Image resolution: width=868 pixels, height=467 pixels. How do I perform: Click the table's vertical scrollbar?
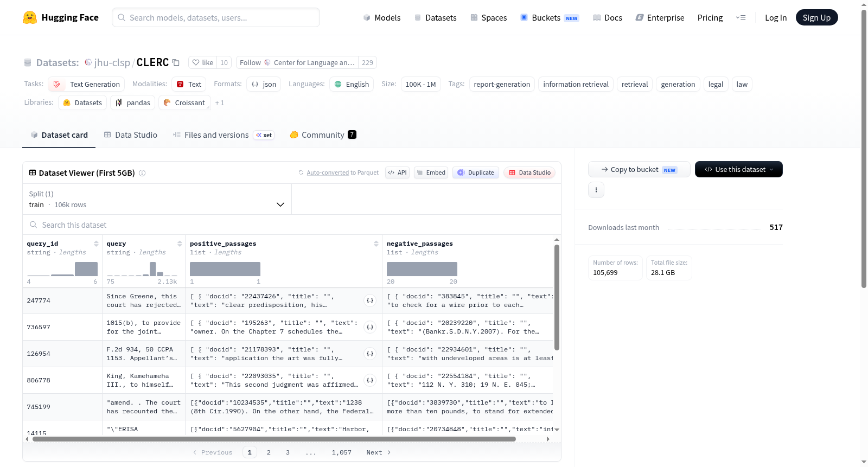coord(557,297)
